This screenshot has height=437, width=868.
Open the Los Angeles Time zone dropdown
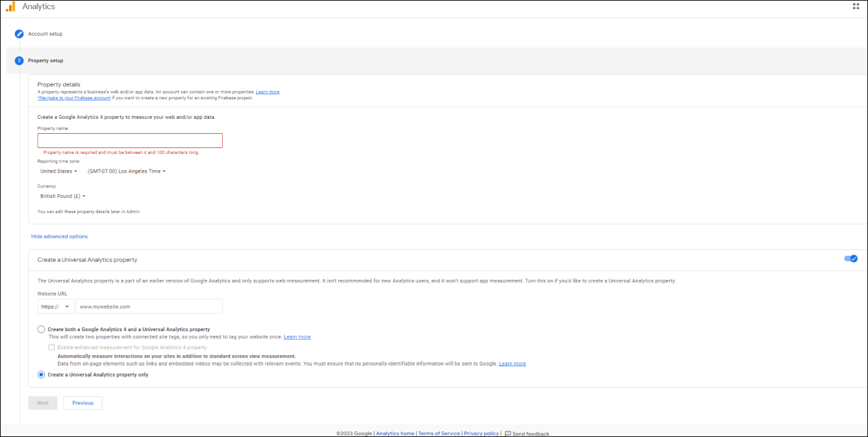pyautogui.click(x=127, y=171)
